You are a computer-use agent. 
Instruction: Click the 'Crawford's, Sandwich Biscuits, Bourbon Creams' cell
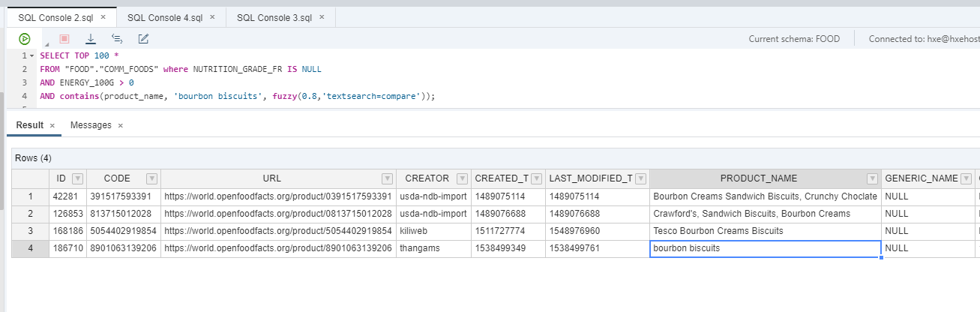click(x=765, y=214)
